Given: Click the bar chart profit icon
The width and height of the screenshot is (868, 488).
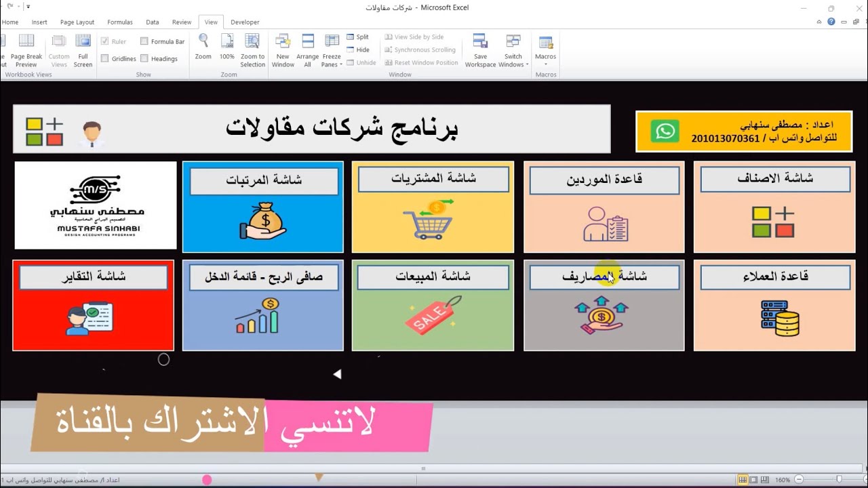Looking at the screenshot, I should click(x=258, y=316).
